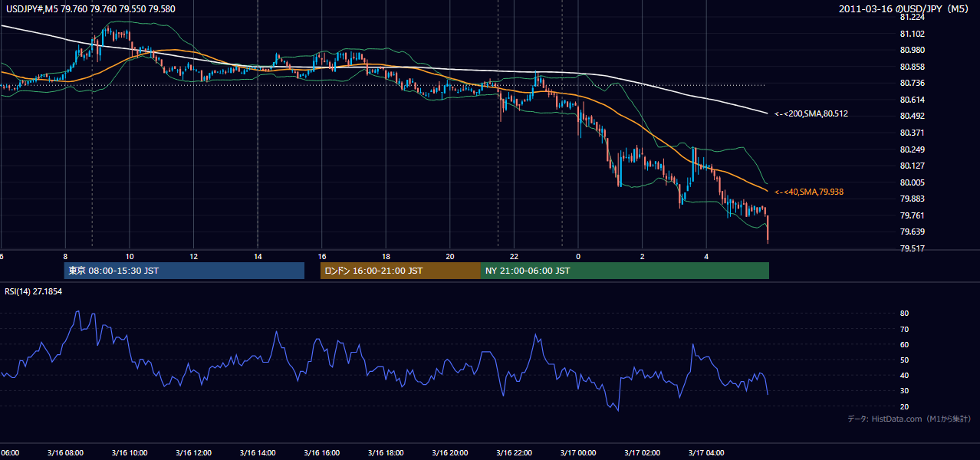Select the 2011-03-16 のUSD/JPY（M5） chart title
The image size is (980, 460).
click(x=905, y=9)
